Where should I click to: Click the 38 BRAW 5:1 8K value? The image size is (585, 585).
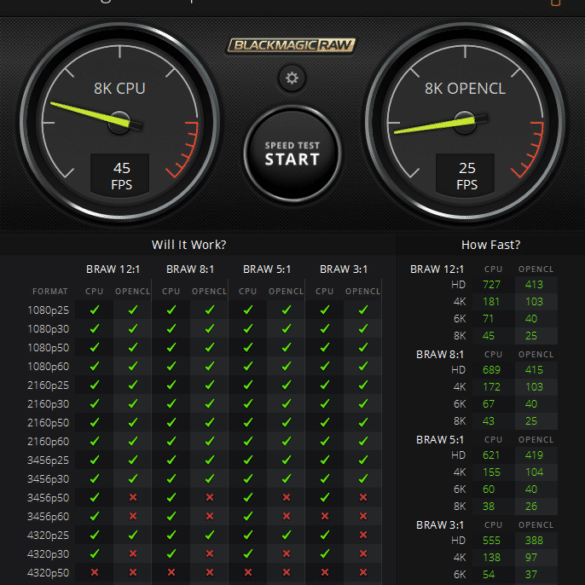pos(488,506)
